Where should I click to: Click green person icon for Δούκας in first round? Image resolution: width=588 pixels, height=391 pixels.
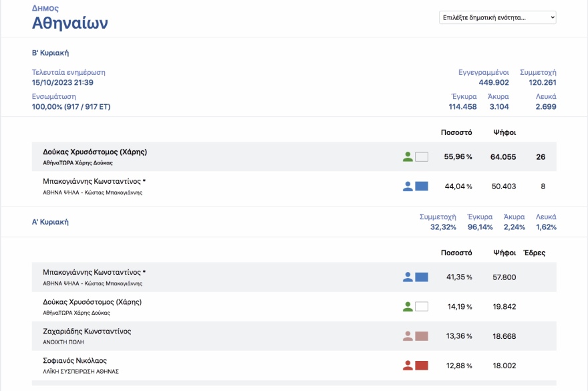pyautogui.click(x=408, y=307)
